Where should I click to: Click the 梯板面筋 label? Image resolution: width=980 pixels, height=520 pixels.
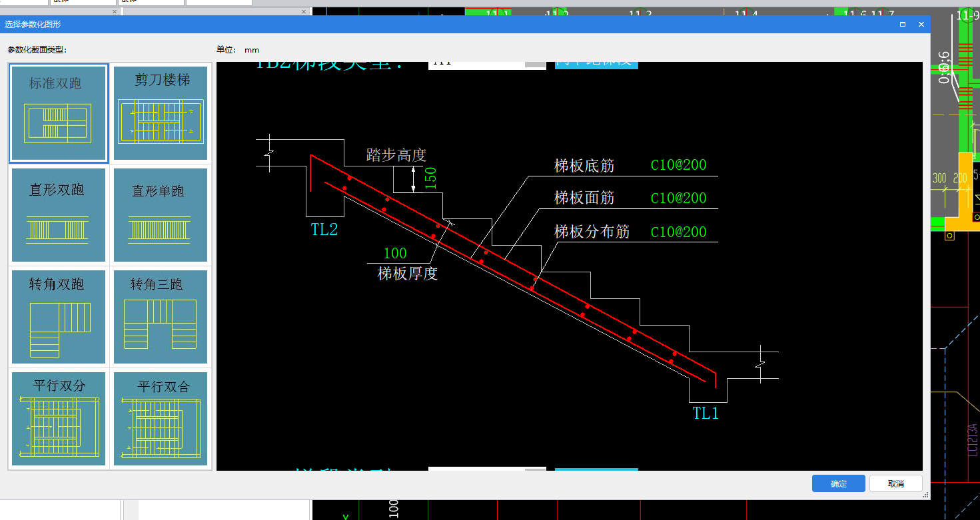(584, 198)
